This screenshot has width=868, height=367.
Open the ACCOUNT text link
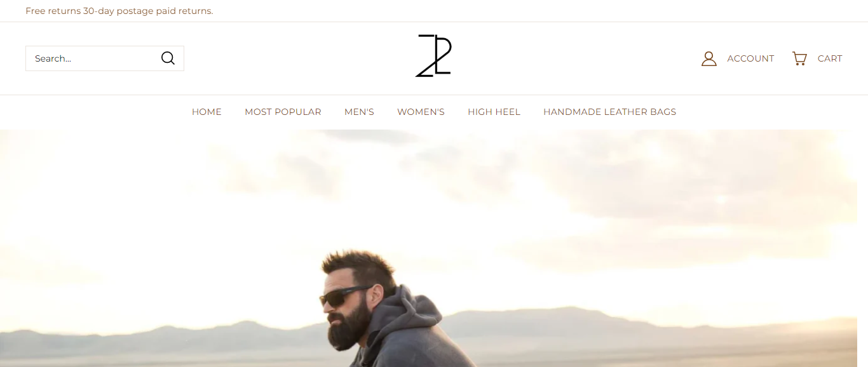(750, 58)
